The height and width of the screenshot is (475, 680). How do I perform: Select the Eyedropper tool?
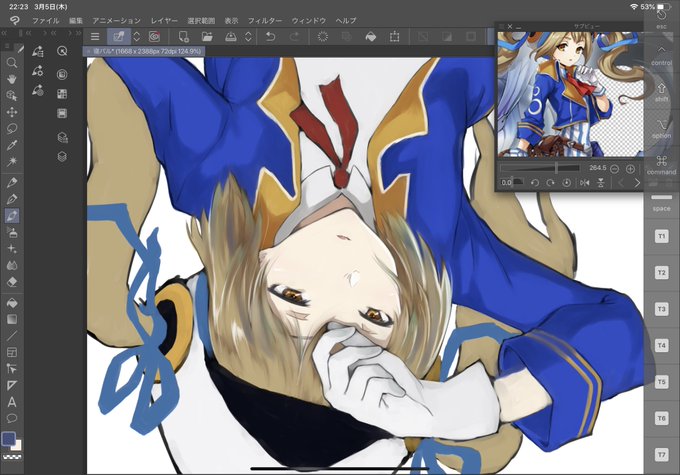tap(12, 145)
